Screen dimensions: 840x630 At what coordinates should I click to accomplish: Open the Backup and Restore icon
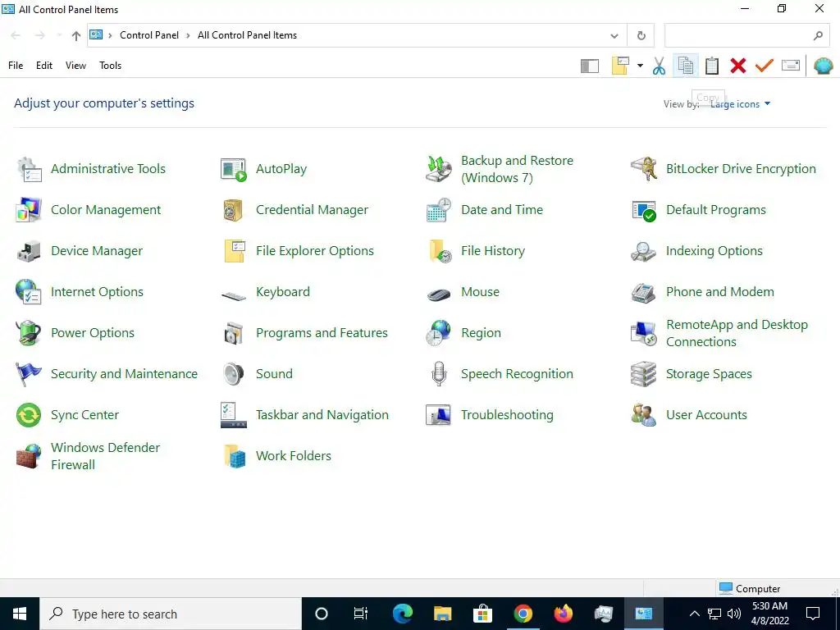[x=439, y=169]
